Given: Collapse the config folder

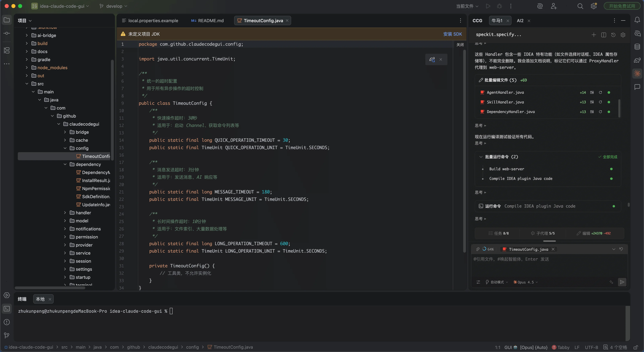Looking at the screenshot, I should point(65,148).
